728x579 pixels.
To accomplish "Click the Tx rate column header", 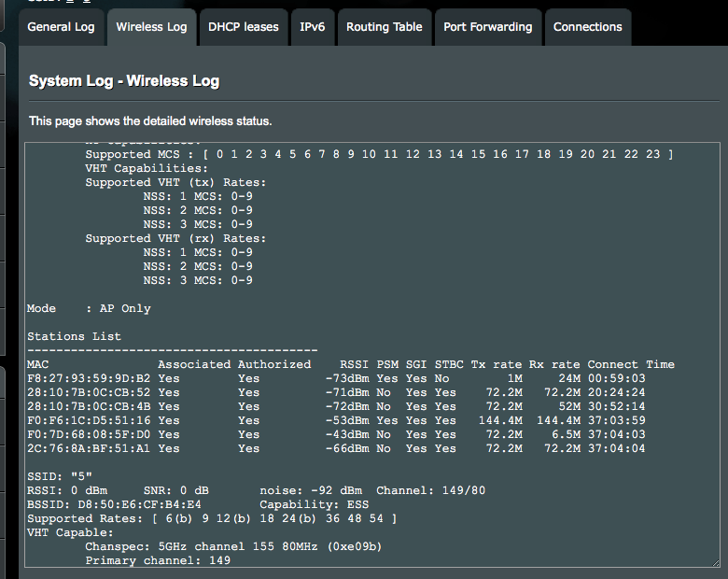I will pos(497,364).
